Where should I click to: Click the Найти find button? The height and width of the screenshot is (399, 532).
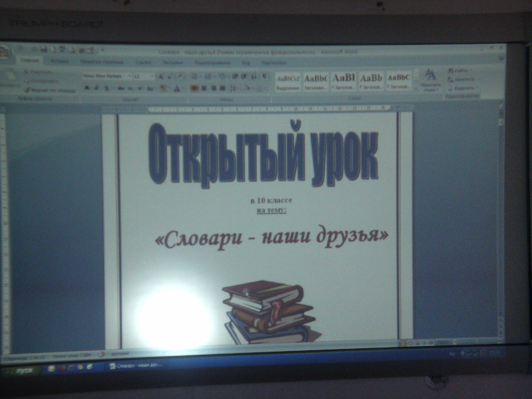(460, 70)
